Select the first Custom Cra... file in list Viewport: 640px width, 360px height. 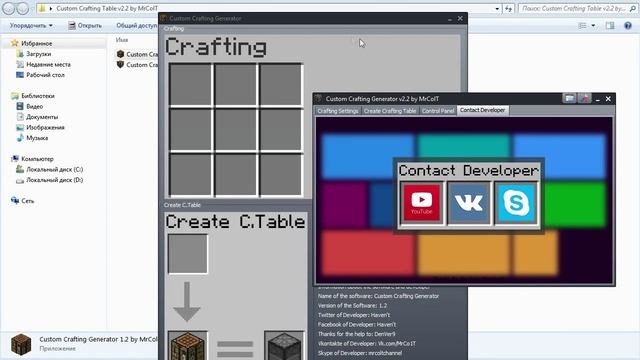137,54
